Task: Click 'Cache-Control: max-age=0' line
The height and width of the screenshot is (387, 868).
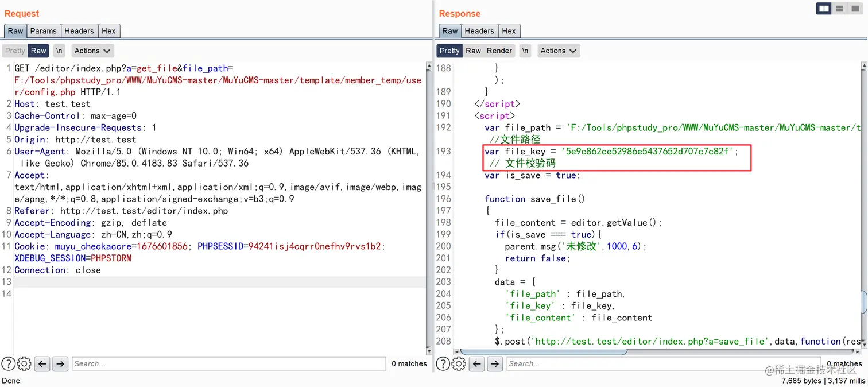Action: 75,116
